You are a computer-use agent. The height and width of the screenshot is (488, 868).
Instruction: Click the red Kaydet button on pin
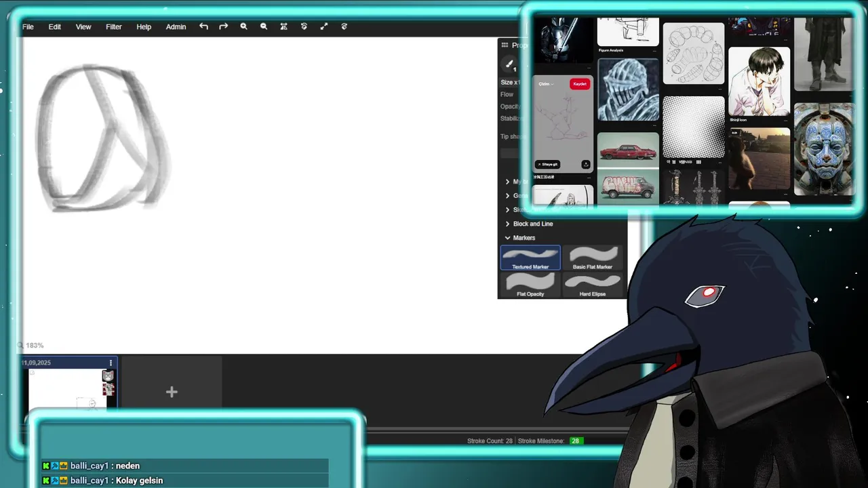tap(580, 84)
